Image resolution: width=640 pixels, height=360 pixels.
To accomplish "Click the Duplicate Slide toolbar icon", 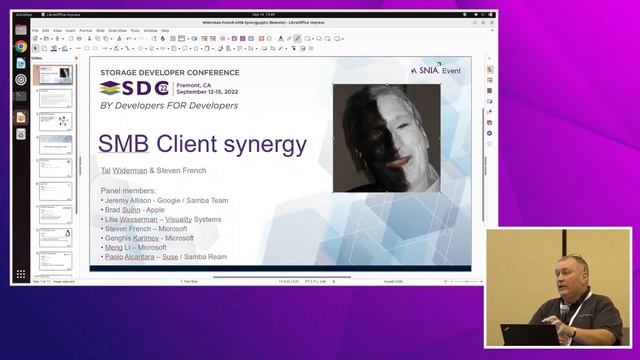I will [x=319, y=39].
